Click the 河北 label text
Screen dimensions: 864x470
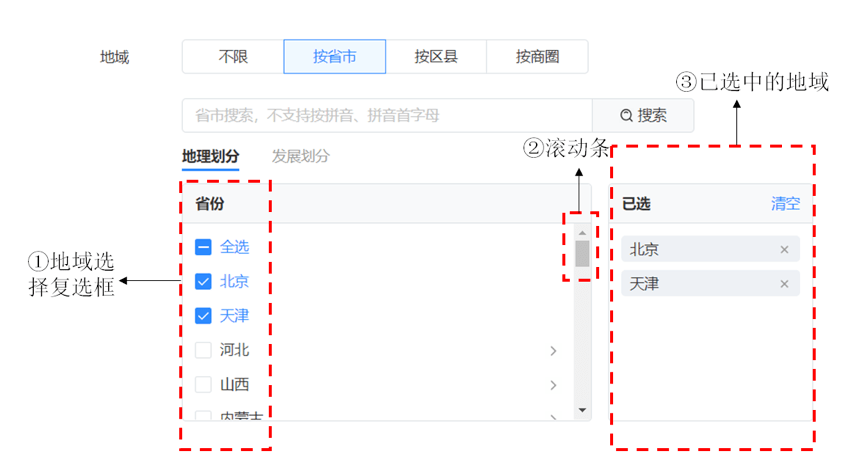[234, 350]
